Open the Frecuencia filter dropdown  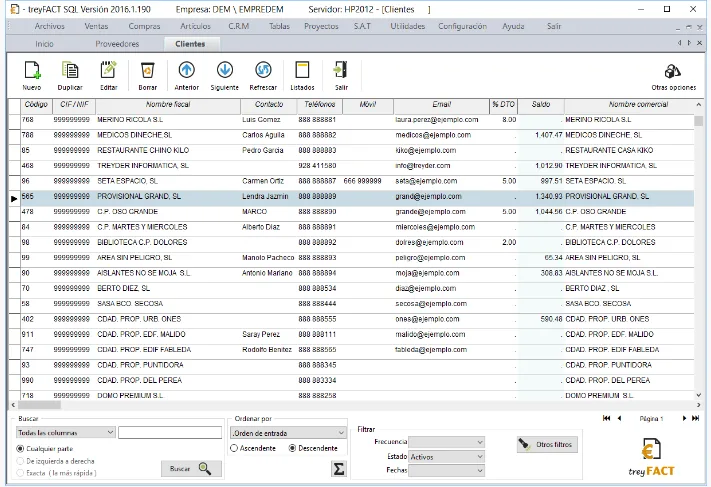click(447, 442)
